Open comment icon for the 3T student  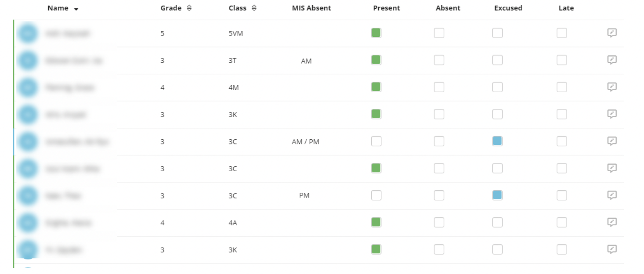point(612,60)
